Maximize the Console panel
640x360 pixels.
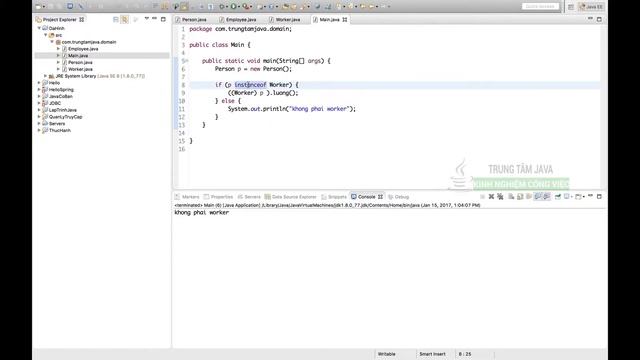(599, 197)
